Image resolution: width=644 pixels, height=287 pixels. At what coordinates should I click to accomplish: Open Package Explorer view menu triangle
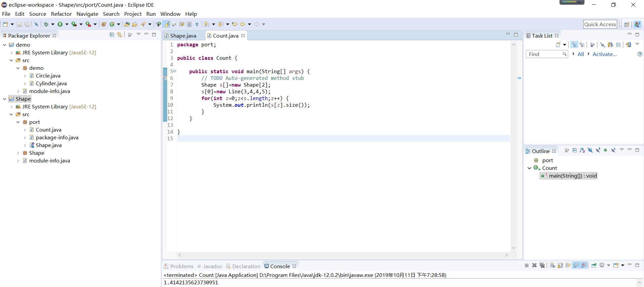coord(138,34)
